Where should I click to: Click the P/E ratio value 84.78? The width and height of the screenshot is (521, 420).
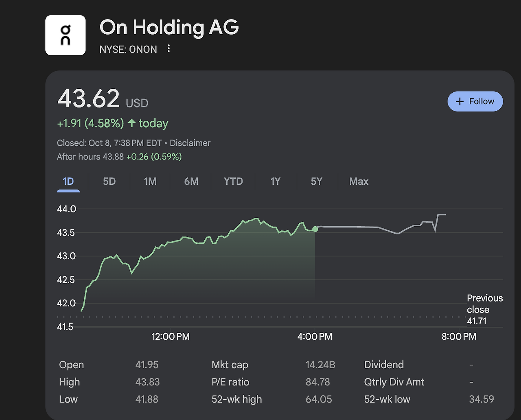pyautogui.click(x=317, y=382)
